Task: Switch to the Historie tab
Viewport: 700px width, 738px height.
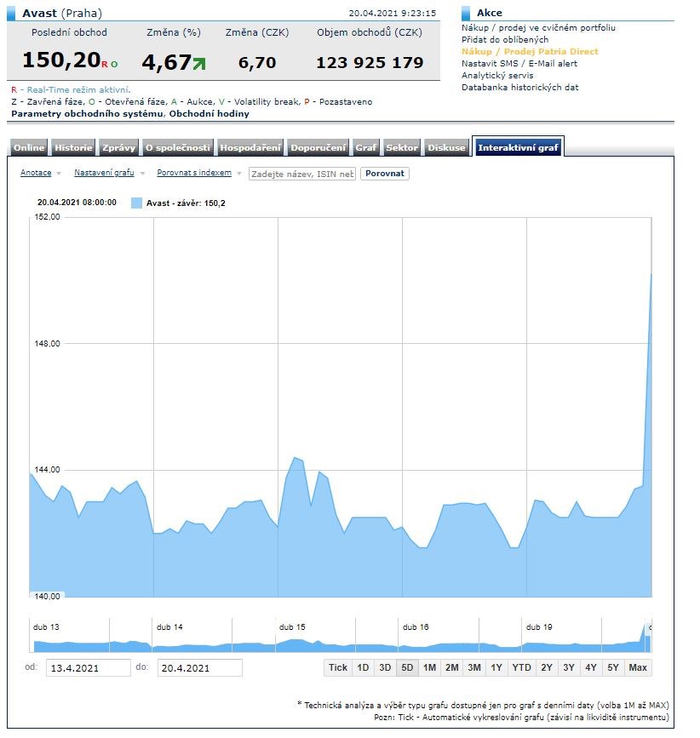Action: [x=73, y=147]
